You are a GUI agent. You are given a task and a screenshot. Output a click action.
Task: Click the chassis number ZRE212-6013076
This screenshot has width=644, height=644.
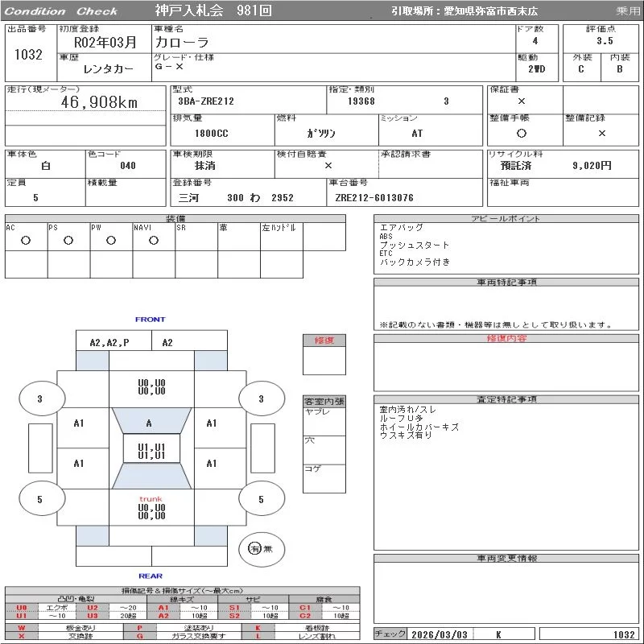[374, 198]
